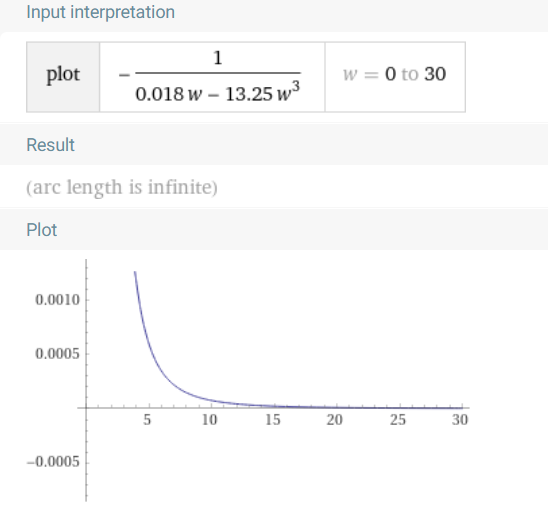Click the fraction formula with 13.25 w³
Screen dimensions: 548x510
tap(212, 77)
